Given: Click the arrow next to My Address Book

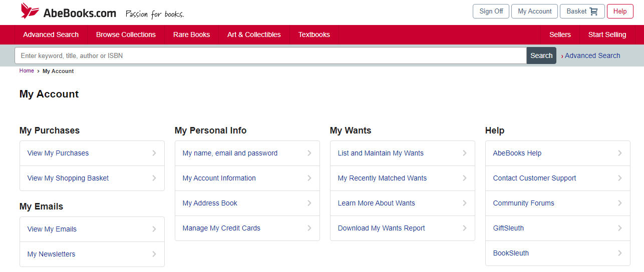Looking at the screenshot, I should coord(309,203).
